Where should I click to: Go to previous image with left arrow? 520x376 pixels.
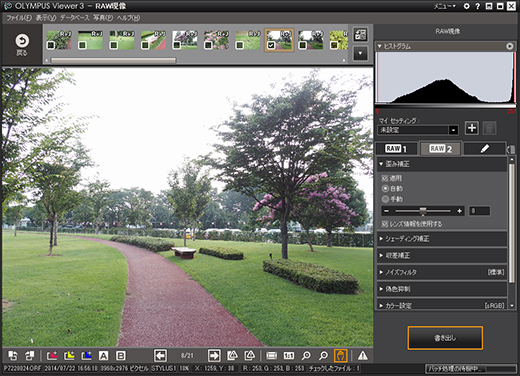pyautogui.click(x=160, y=356)
